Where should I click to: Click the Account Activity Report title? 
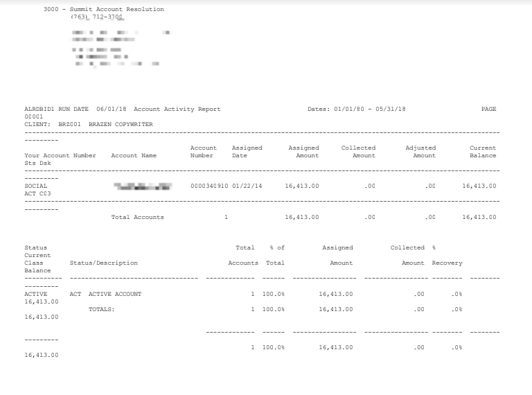[x=177, y=109]
